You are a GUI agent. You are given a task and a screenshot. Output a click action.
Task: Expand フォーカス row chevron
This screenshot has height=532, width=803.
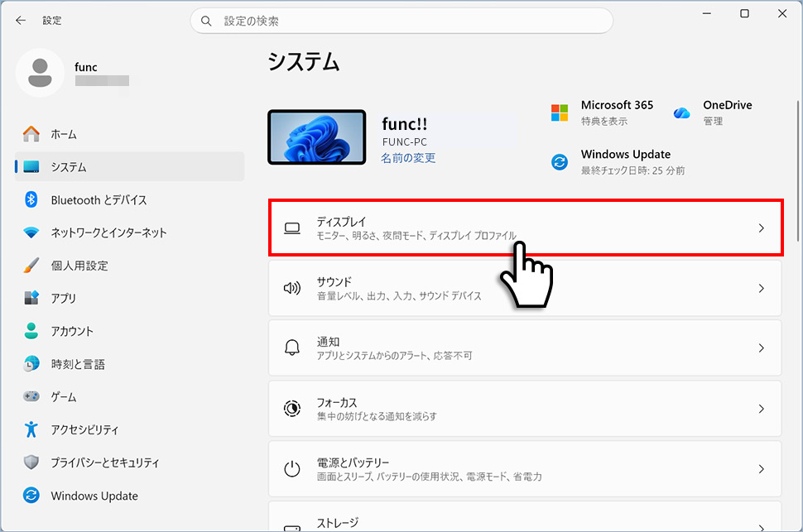(762, 409)
